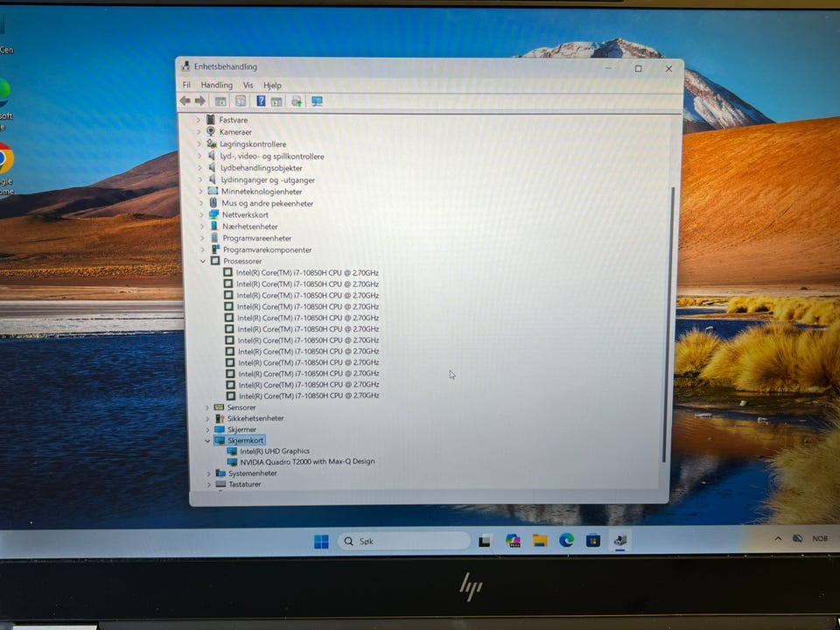
Task: Click the Skjermkort display adapter icon
Action: click(x=220, y=440)
